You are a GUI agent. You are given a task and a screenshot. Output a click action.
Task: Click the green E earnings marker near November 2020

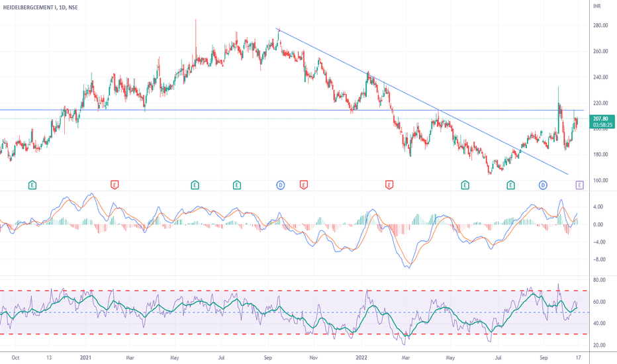point(32,185)
